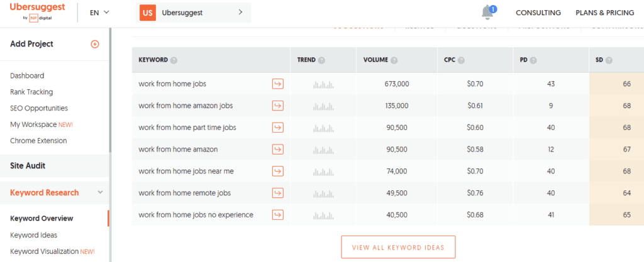Select Keyword Ideas
The height and width of the screenshot is (262, 644).
click(34, 236)
